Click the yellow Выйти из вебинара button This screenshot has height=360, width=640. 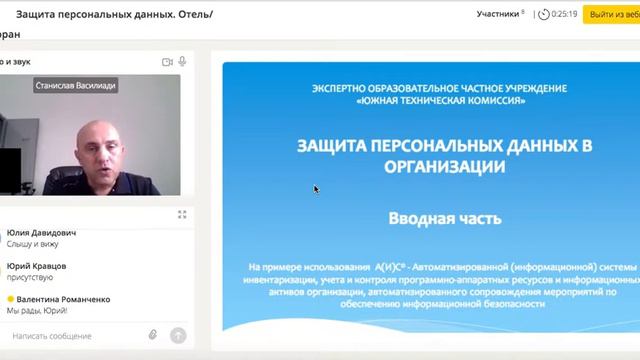(x=611, y=15)
